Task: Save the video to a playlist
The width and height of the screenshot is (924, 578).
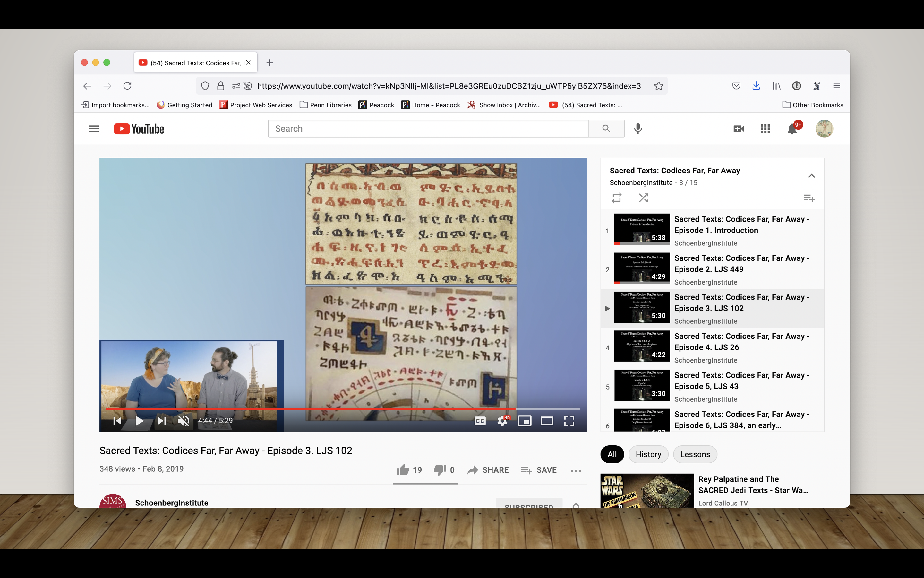Action: tap(539, 470)
